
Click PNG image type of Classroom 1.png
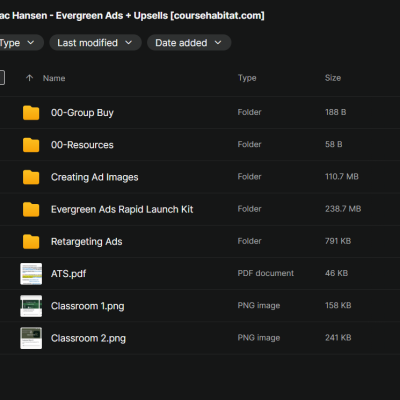pyautogui.click(x=259, y=305)
